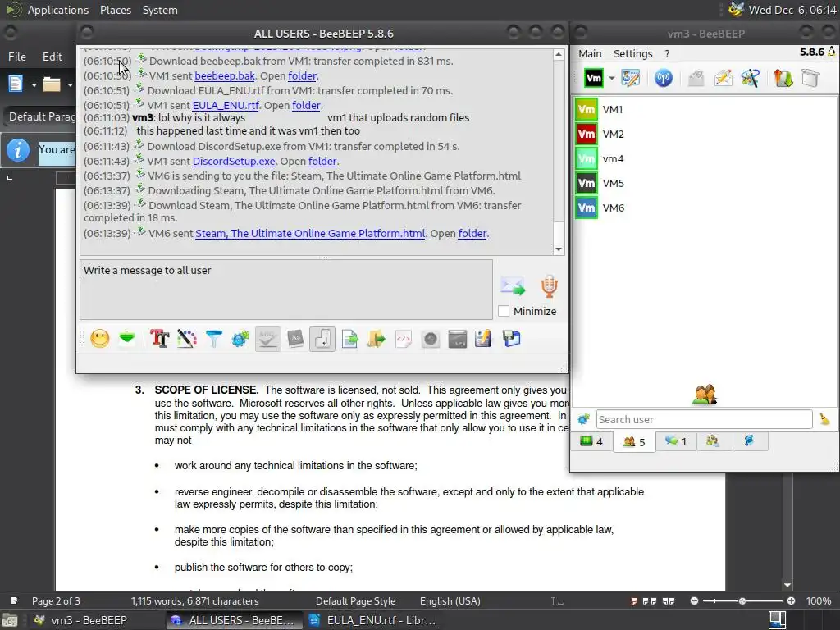Screen dimensions: 840x630
Task: Open the chat font (red T) icon
Action: click(x=160, y=339)
